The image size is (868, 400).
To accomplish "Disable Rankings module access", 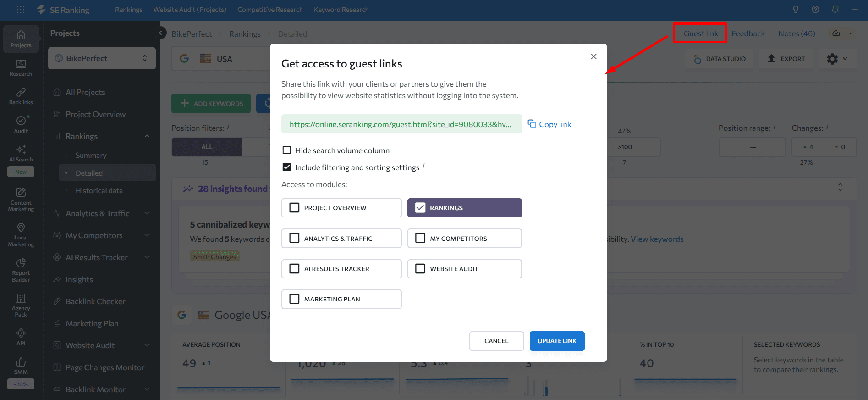I will 465,208.
